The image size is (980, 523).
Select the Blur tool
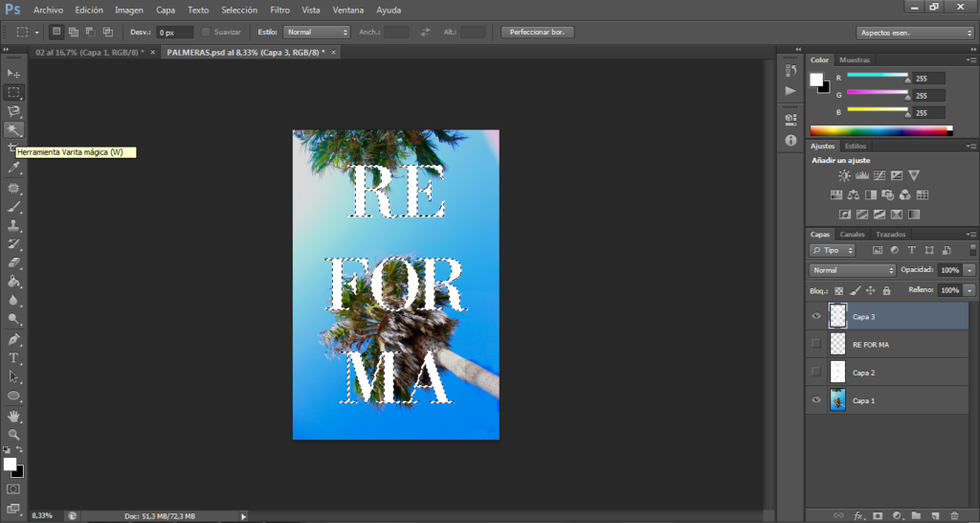point(13,300)
